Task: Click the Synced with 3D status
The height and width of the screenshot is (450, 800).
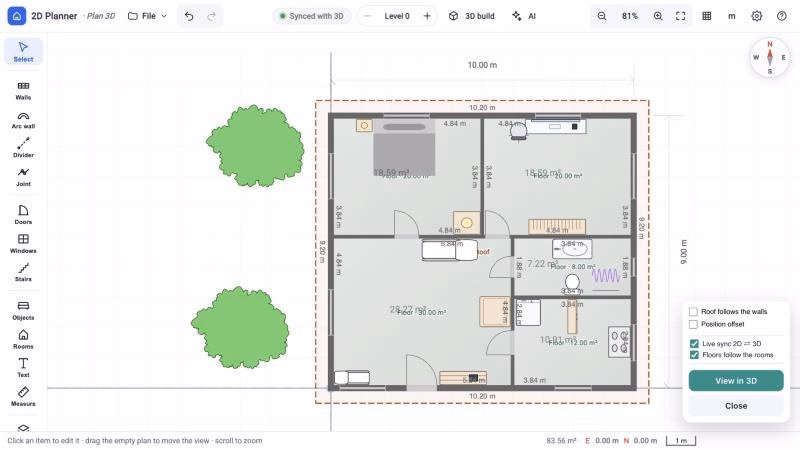Action: [x=312, y=16]
